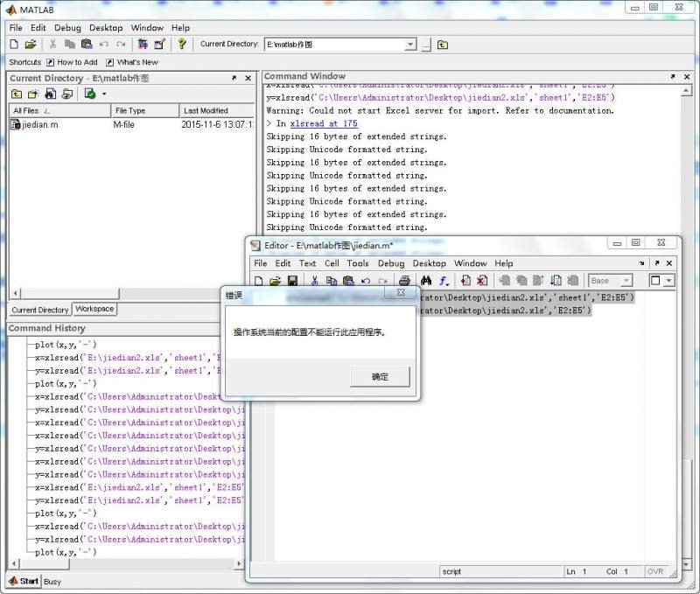
Task: Select jiedian.m in the file list
Action: click(40, 125)
